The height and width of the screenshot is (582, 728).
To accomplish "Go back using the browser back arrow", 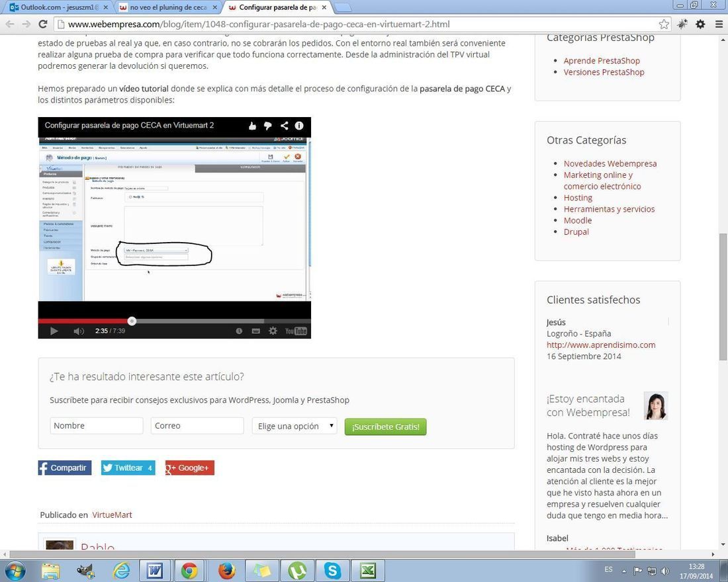I will pos(10,24).
